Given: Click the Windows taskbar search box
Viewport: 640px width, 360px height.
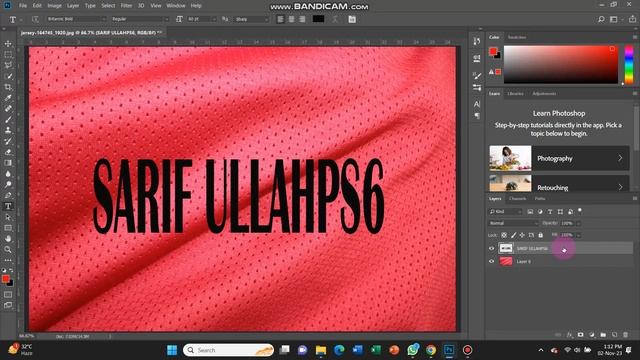Looking at the screenshot, I should (229, 350).
